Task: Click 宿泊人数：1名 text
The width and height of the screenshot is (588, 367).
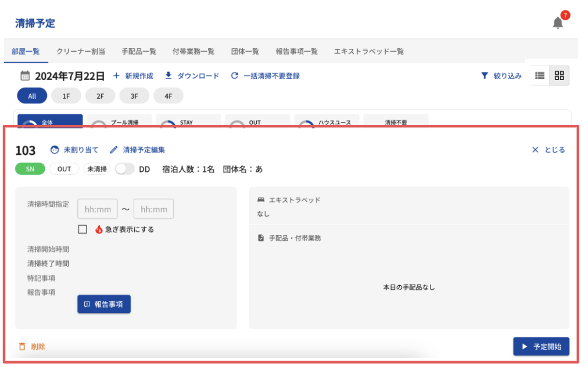Action: (x=188, y=170)
